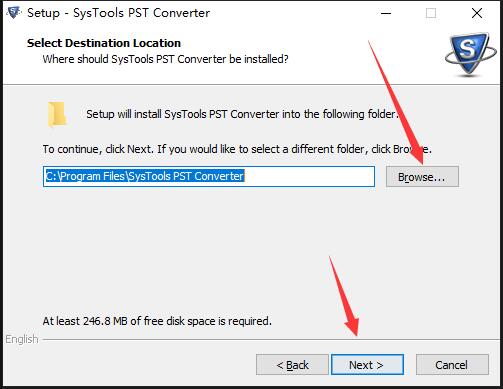The image size is (503, 389).
Task: Click the SysTools shield logo in header
Action: [x=471, y=55]
